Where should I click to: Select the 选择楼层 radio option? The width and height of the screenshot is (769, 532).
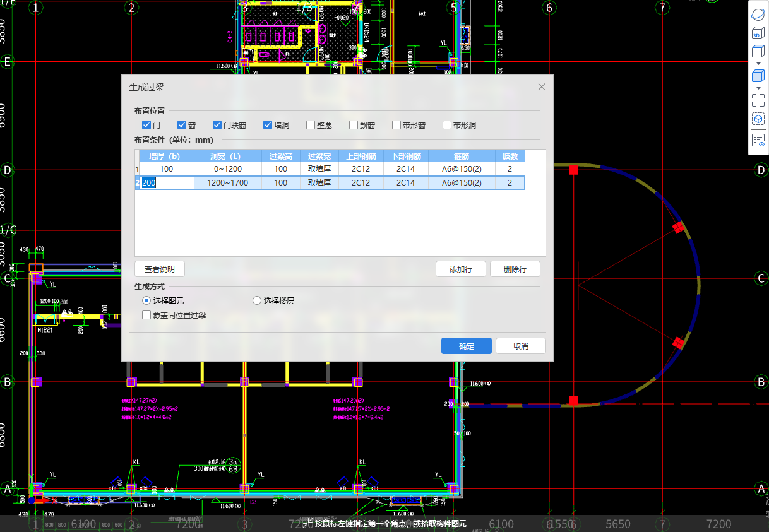[x=257, y=301]
